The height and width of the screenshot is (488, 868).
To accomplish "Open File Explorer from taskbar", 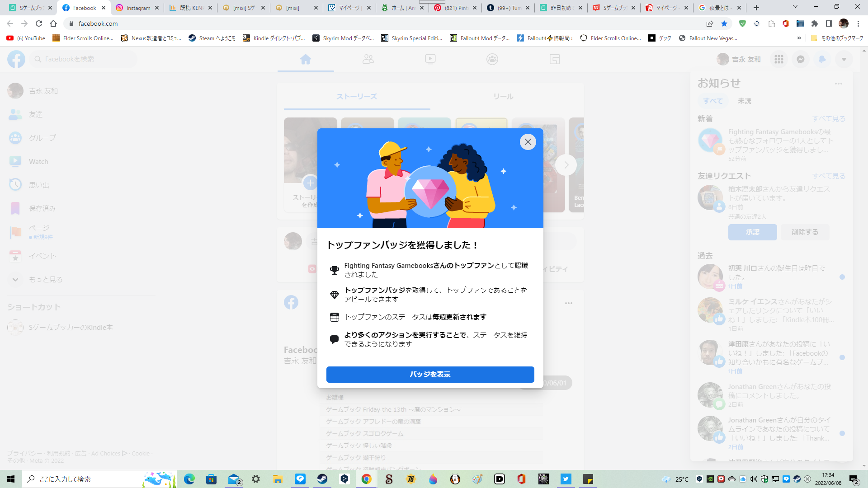I will (278, 479).
